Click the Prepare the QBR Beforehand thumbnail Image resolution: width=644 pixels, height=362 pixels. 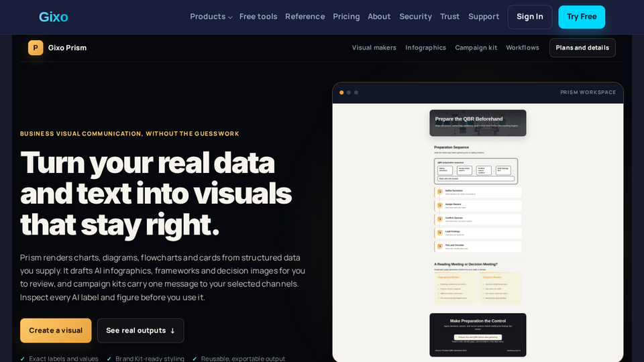478,123
